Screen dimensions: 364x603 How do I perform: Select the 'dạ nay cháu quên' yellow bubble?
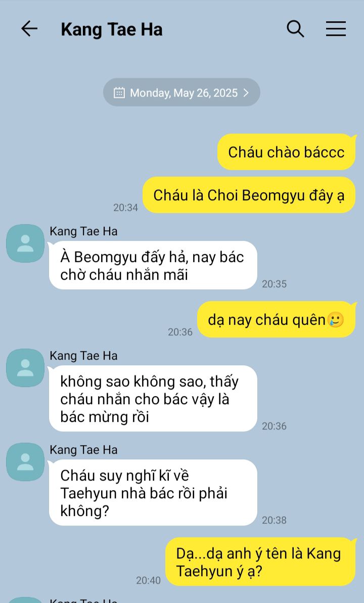click(277, 320)
